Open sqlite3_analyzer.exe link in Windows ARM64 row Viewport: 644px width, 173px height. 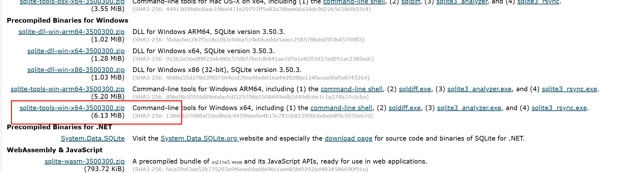[479, 89]
